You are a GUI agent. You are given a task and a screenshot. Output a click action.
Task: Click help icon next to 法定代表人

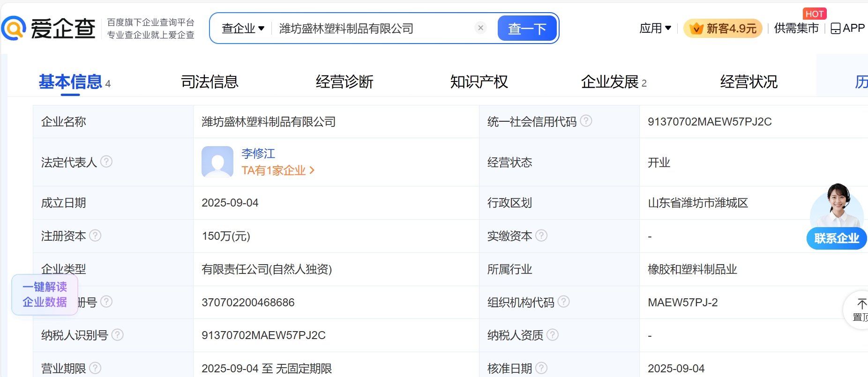tap(106, 162)
